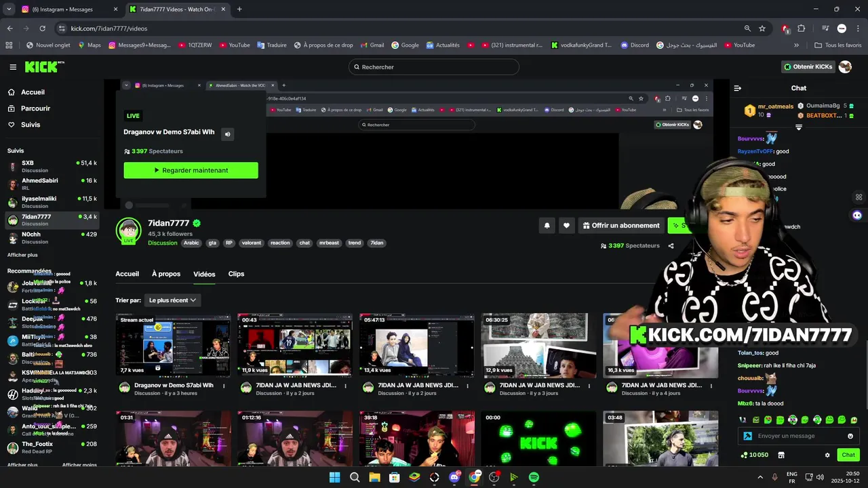Click the 10 050 channel points balance
The height and width of the screenshot is (488, 868).
pyautogui.click(x=755, y=455)
